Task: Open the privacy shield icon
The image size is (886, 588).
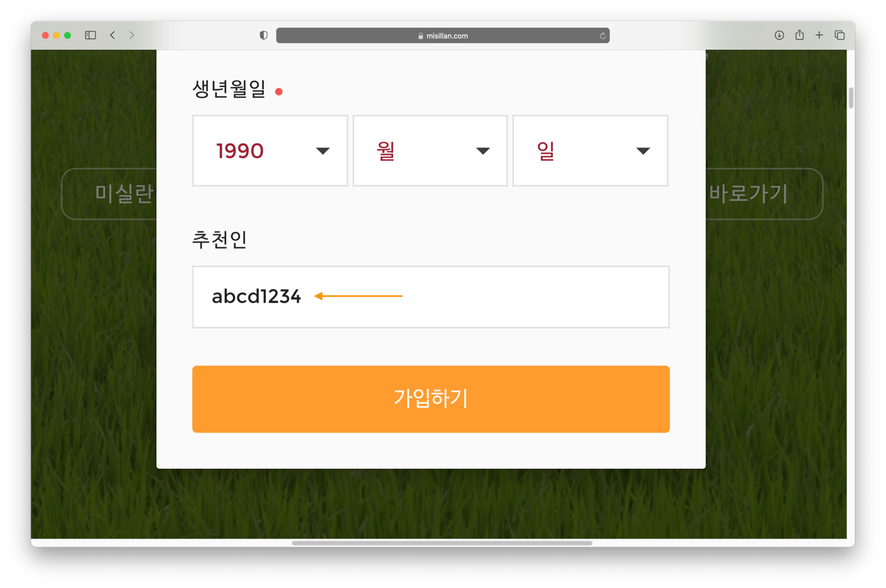Action: (263, 35)
